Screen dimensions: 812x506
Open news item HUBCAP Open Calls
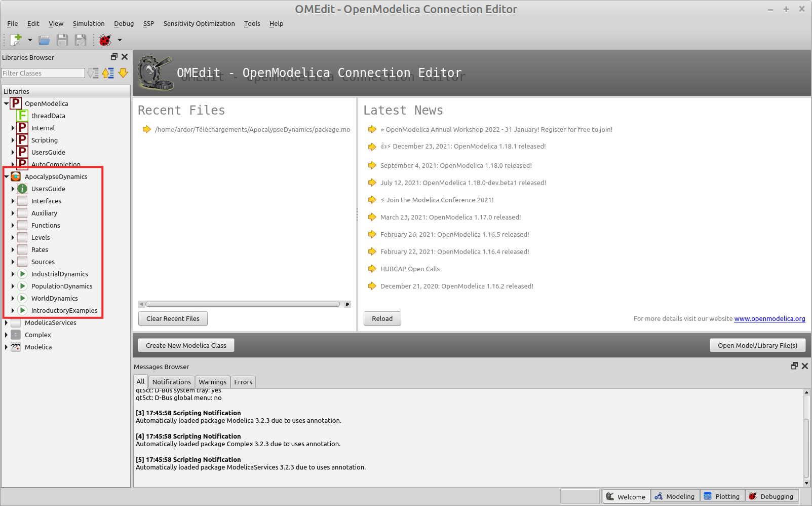(x=410, y=269)
